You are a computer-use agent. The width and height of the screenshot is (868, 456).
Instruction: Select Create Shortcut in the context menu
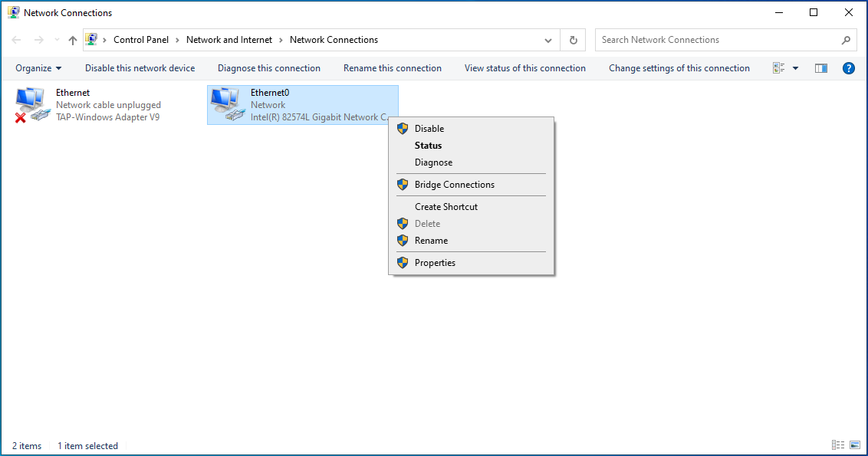[446, 206]
